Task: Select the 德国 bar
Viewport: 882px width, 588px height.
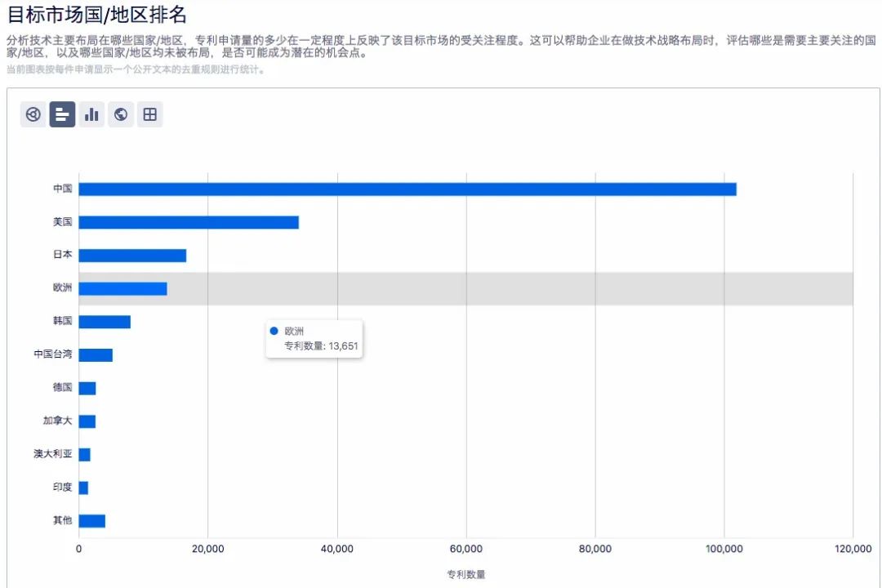Action: click(87, 388)
